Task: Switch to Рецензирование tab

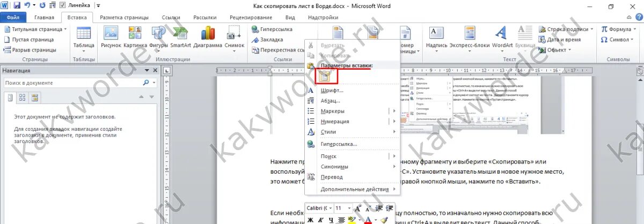Action: click(x=251, y=17)
